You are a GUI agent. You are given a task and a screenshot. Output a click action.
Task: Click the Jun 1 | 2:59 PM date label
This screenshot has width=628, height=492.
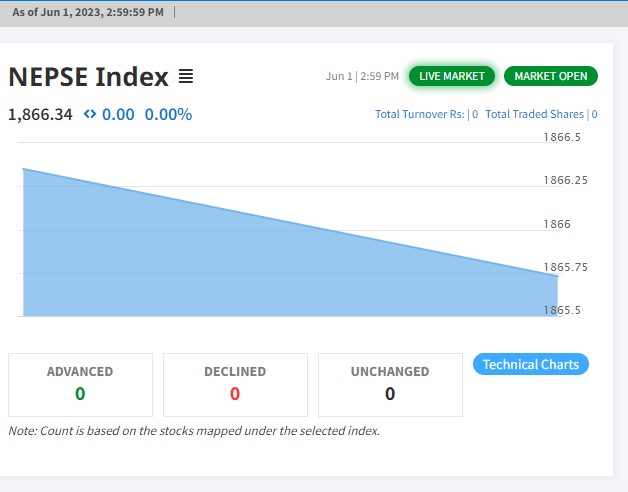coord(362,76)
